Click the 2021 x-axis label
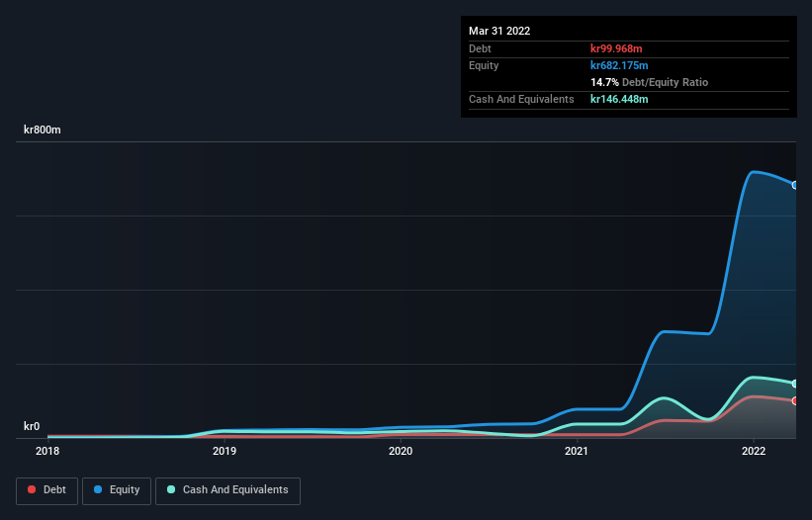This screenshot has height=520, width=812. click(x=577, y=451)
